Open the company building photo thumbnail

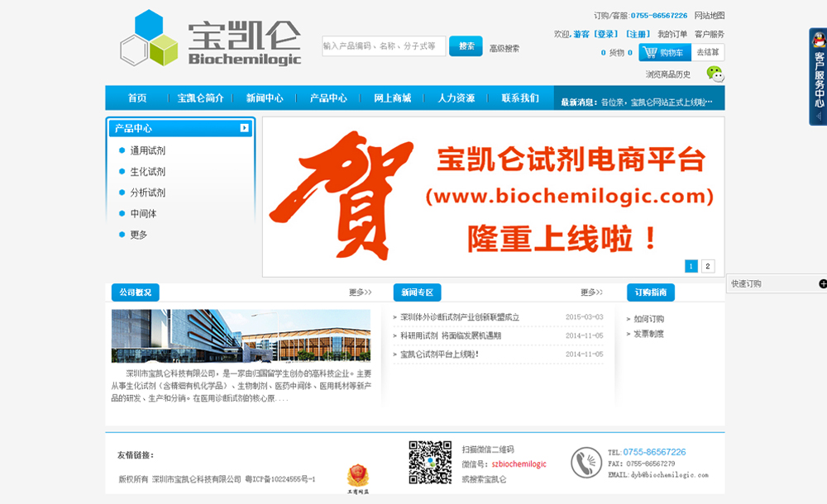point(241,336)
